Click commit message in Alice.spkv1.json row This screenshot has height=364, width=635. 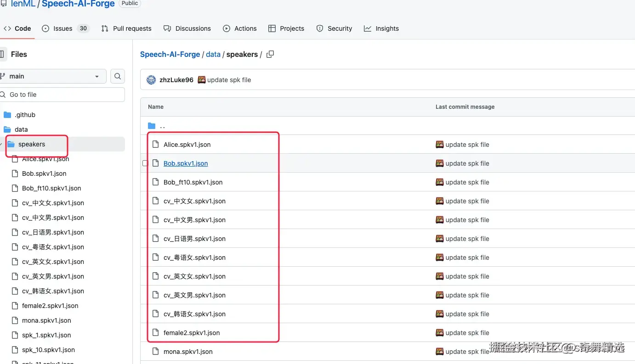click(467, 145)
